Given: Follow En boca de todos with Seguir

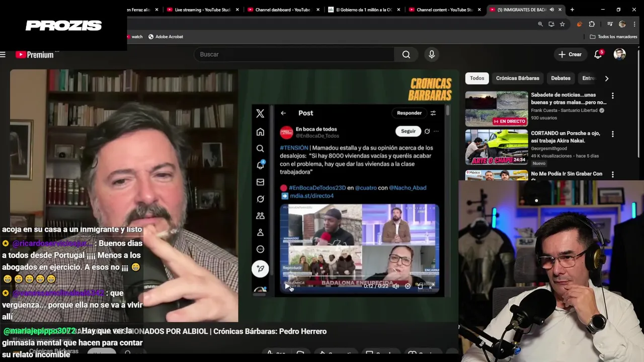Looking at the screenshot, I should 408,131.
